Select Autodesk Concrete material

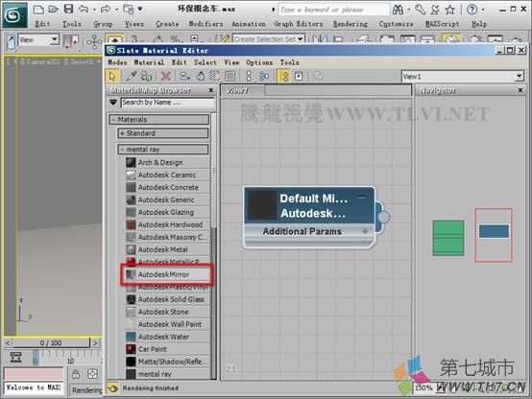coord(167,187)
